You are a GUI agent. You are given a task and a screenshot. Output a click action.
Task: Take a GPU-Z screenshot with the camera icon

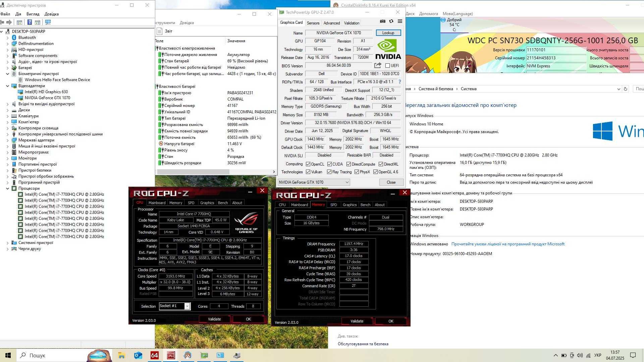tap(382, 21)
